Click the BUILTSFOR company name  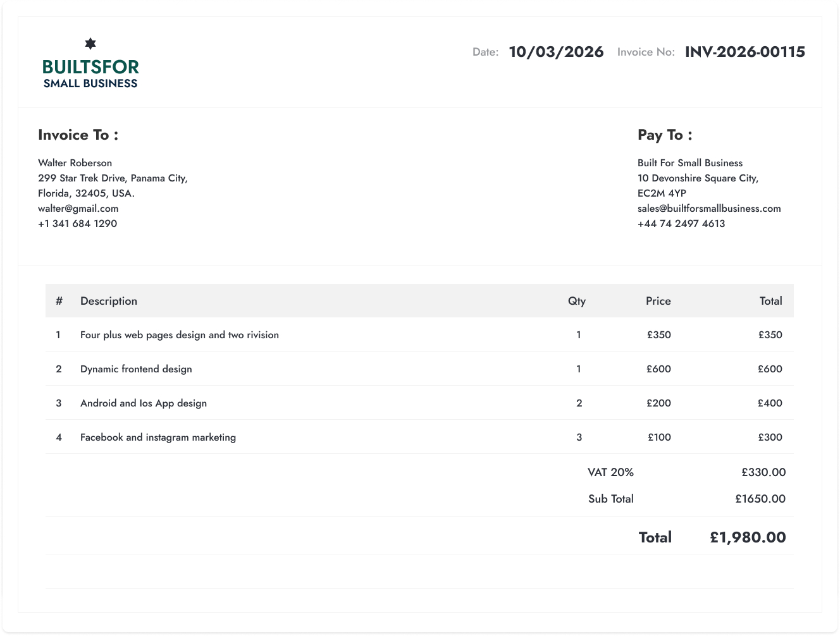(x=90, y=67)
